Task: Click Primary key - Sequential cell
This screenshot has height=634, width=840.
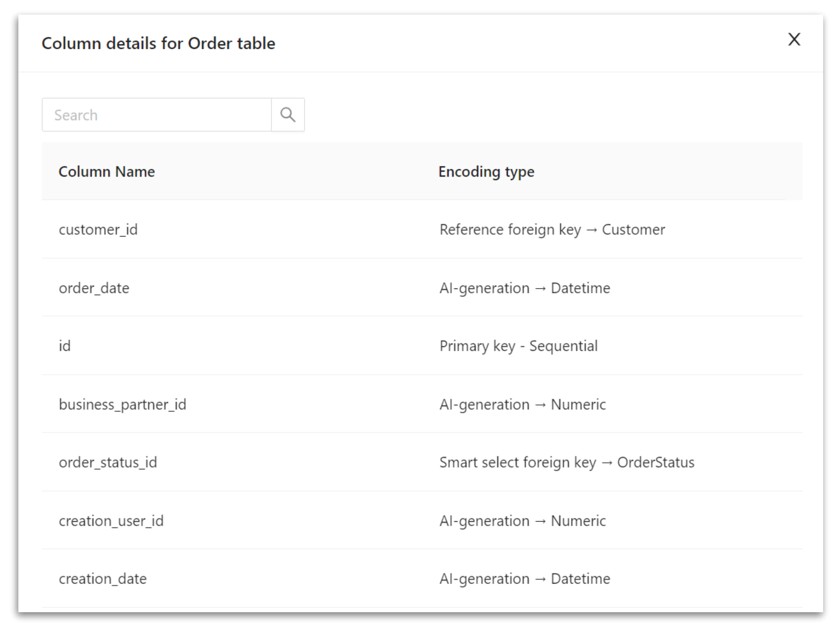Action: (x=518, y=346)
